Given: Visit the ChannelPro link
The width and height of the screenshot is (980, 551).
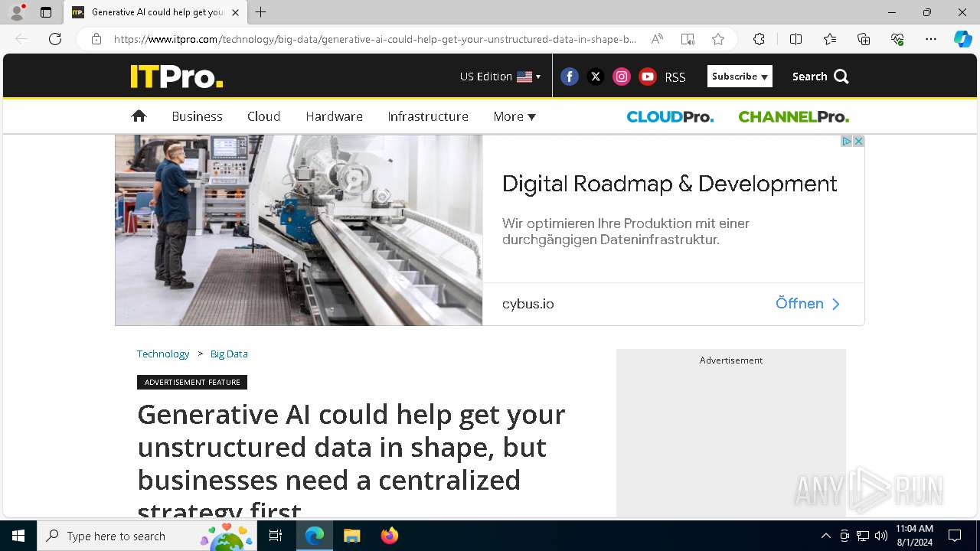Looking at the screenshot, I should [x=793, y=116].
